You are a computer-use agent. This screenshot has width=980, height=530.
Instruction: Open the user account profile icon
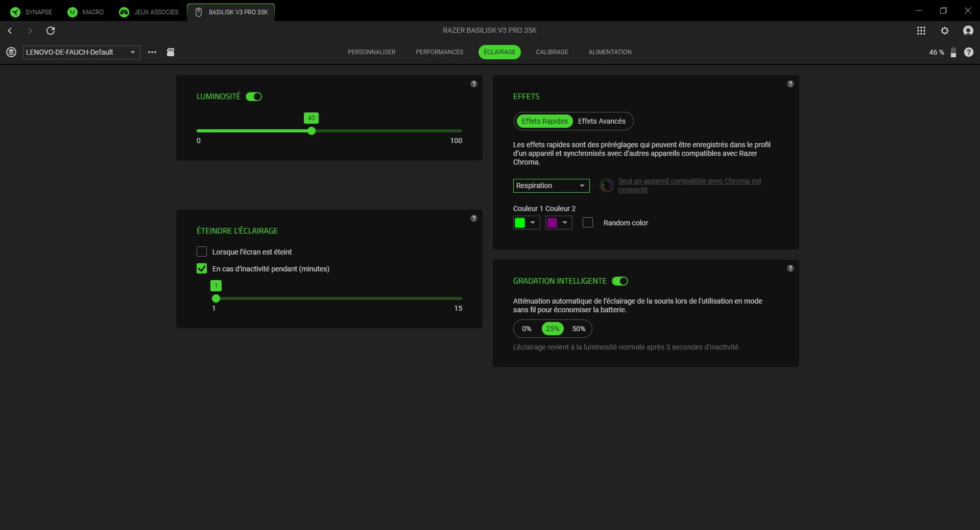(x=968, y=31)
